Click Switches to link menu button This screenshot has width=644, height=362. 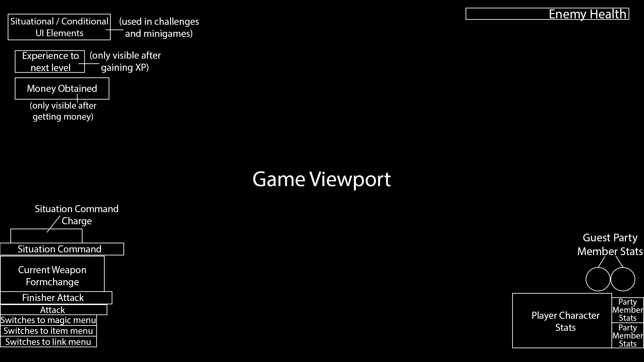48,341
